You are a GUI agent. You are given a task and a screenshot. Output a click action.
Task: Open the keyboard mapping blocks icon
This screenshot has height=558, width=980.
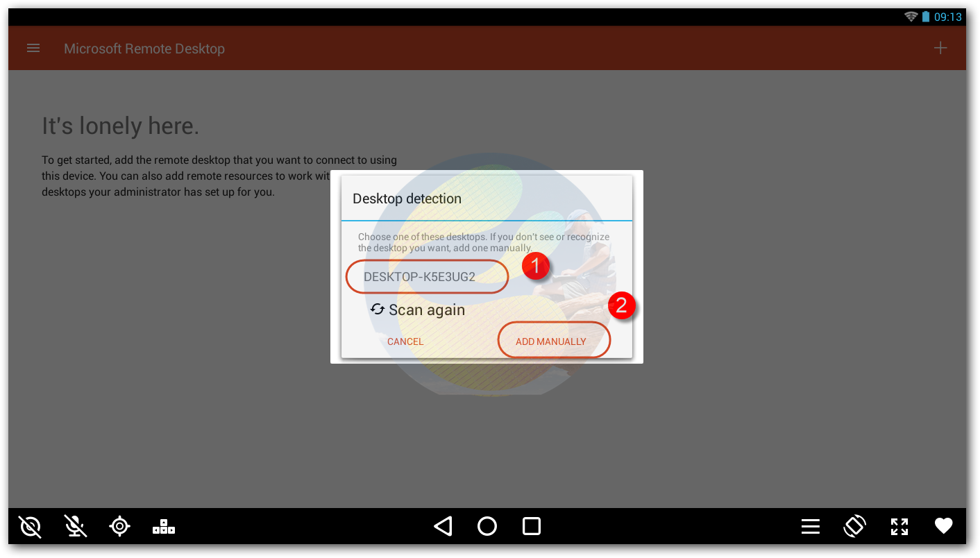[x=164, y=527]
